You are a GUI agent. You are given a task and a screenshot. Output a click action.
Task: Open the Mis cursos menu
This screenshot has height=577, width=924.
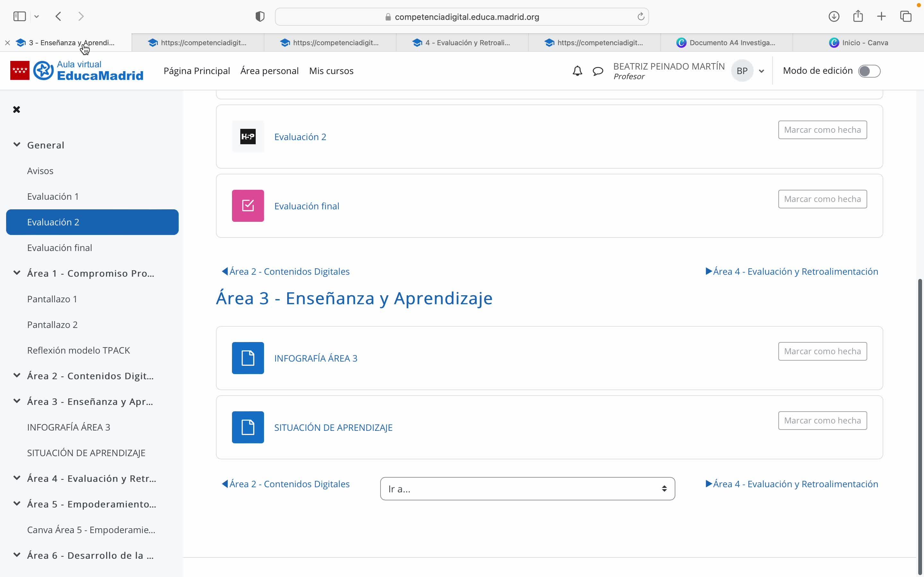(x=331, y=71)
